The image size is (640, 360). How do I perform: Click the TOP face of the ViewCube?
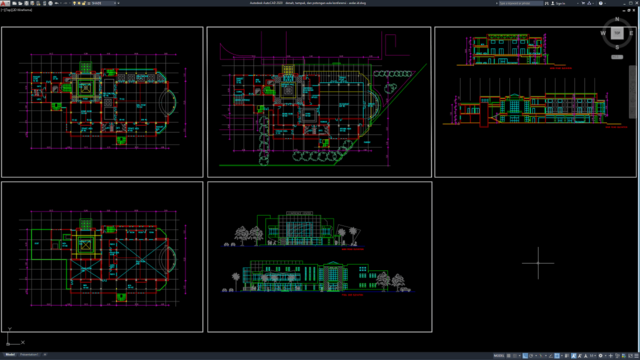617,33
